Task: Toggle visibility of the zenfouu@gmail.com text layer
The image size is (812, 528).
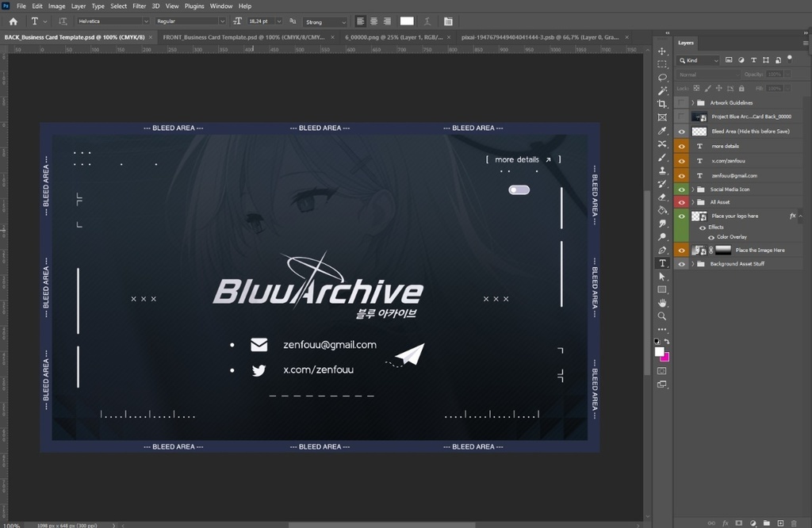Action: (x=682, y=175)
